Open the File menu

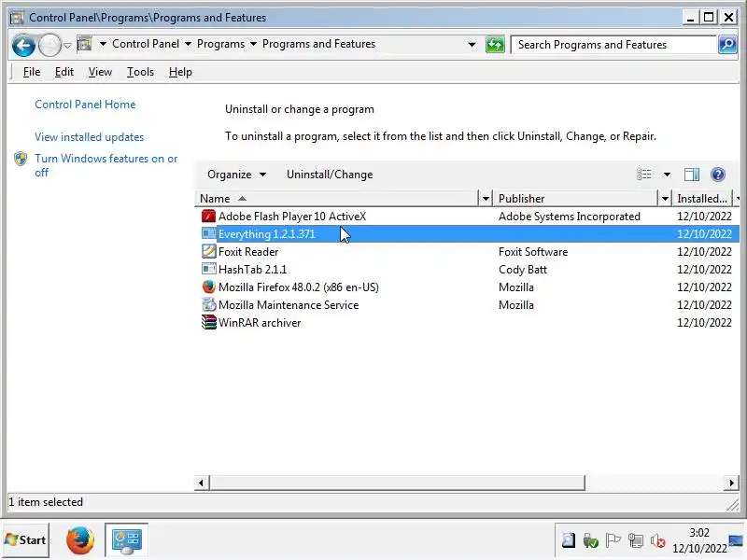pos(32,72)
